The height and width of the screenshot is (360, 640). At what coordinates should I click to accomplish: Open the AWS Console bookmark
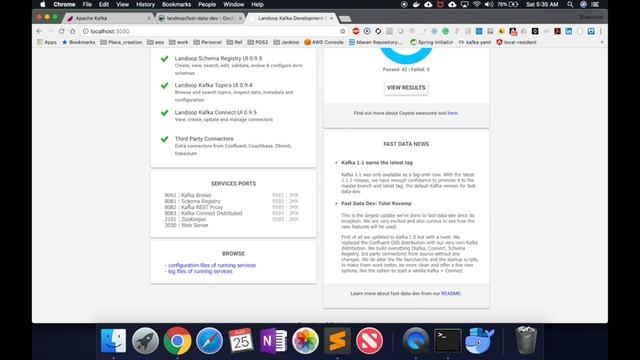click(x=324, y=42)
